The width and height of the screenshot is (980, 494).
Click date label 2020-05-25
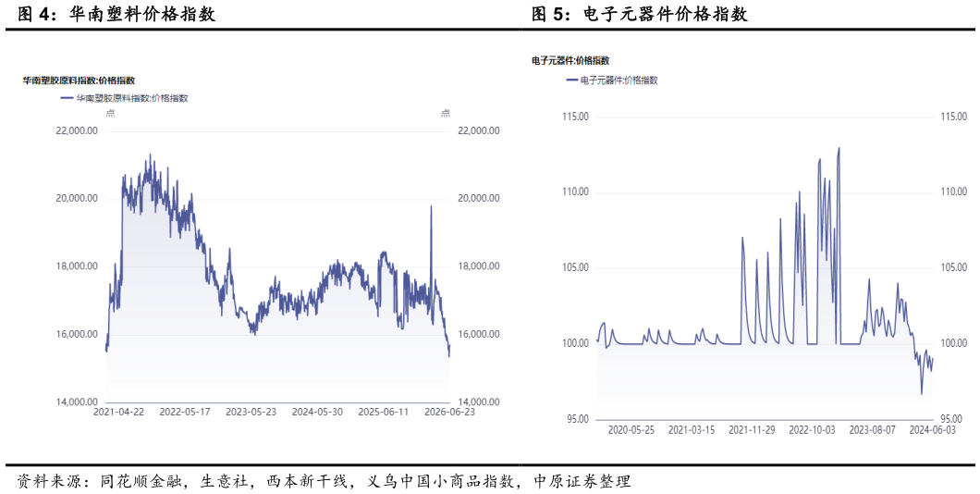pos(631,430)
